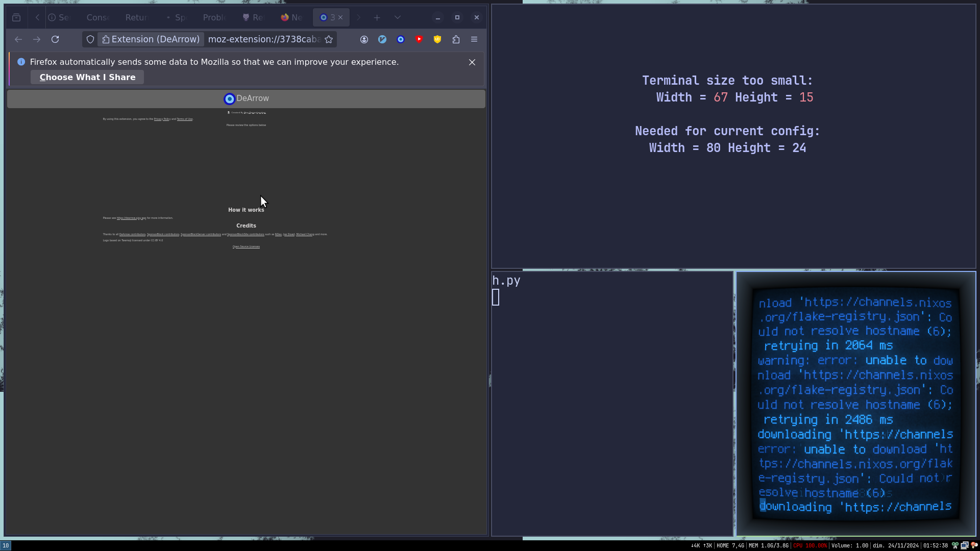Click 'Choose What I Share' button
Image resolution: width=980 pixels, height=551 pixels.
(87, 77)
